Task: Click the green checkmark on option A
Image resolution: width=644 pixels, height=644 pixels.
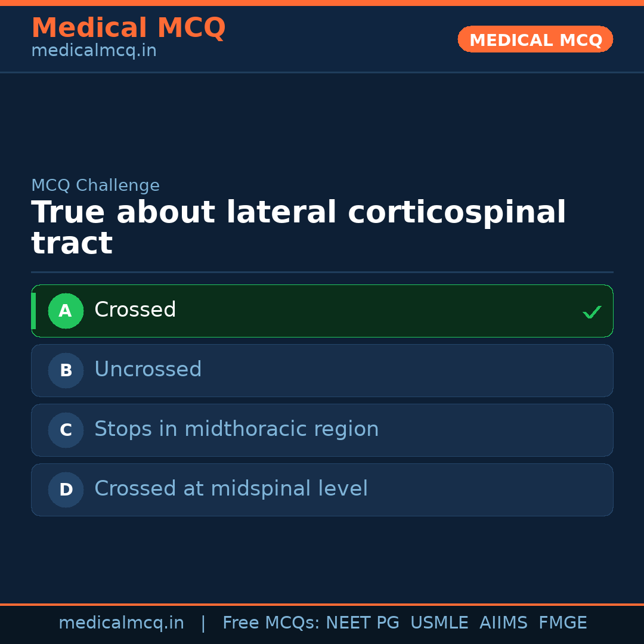Action: tap(592, 312)
